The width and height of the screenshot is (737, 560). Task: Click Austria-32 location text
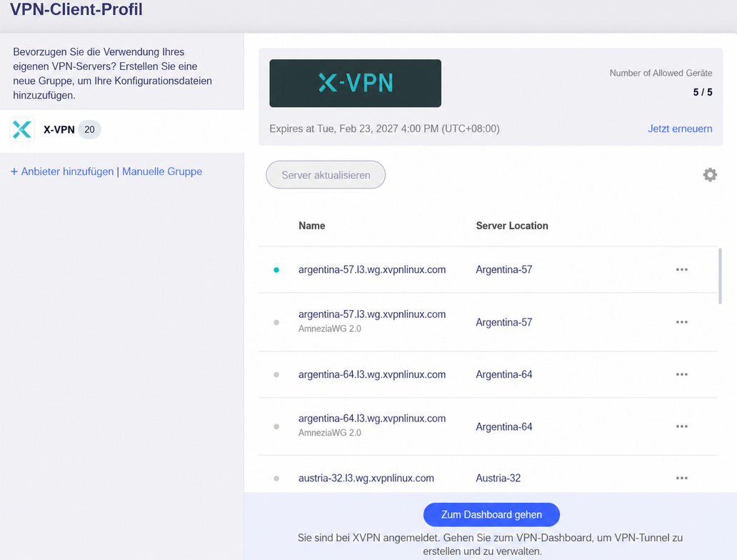click(x=498, y=478)
